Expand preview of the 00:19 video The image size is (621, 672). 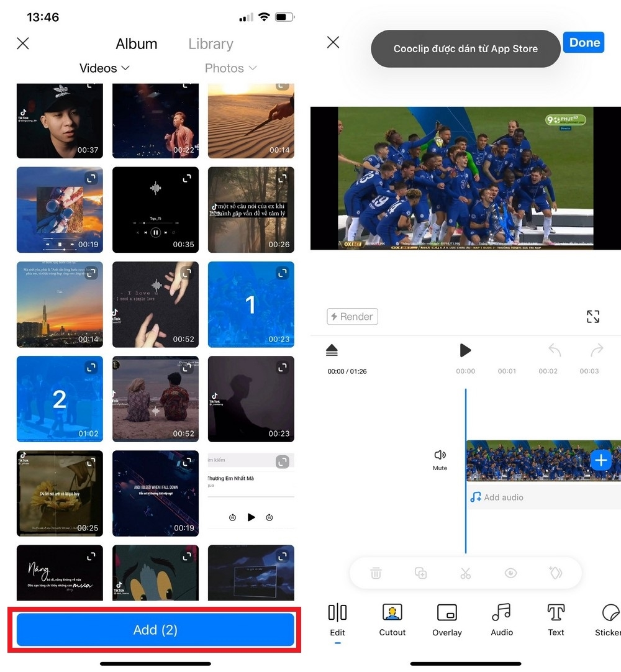pyautogui.click(x=91, y=178)
